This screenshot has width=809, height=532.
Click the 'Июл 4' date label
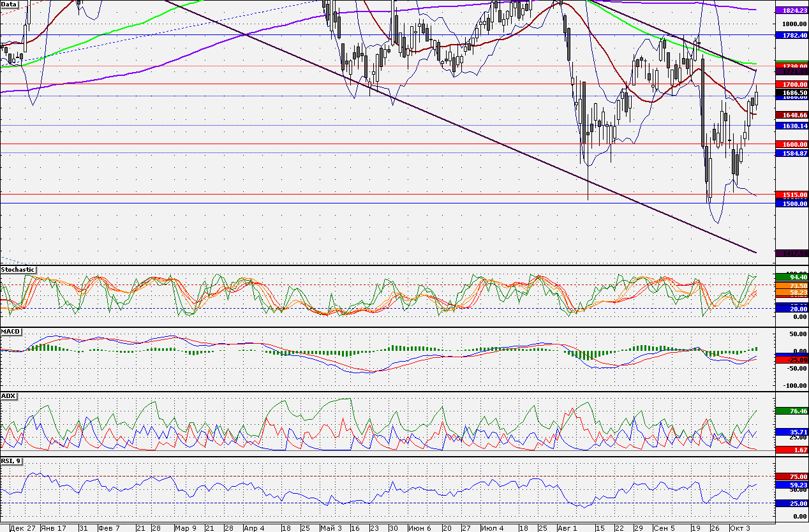tap(492, 528)
